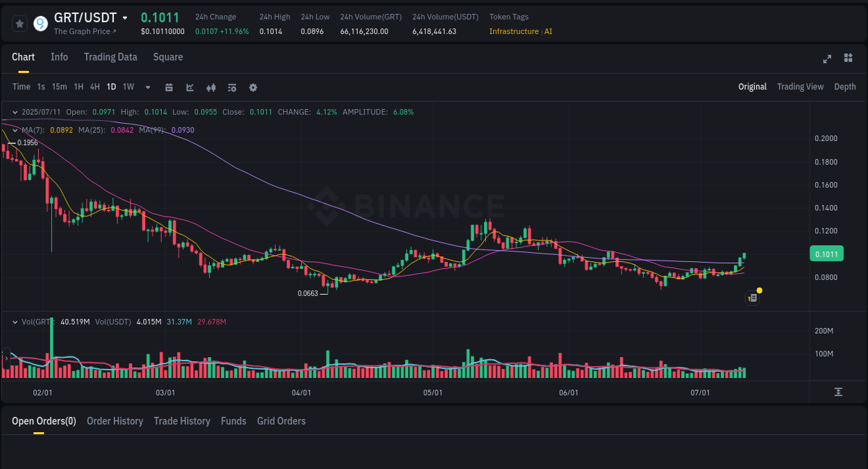
Task: Select the 1W timeframe
Action: (x=128, y=87)
